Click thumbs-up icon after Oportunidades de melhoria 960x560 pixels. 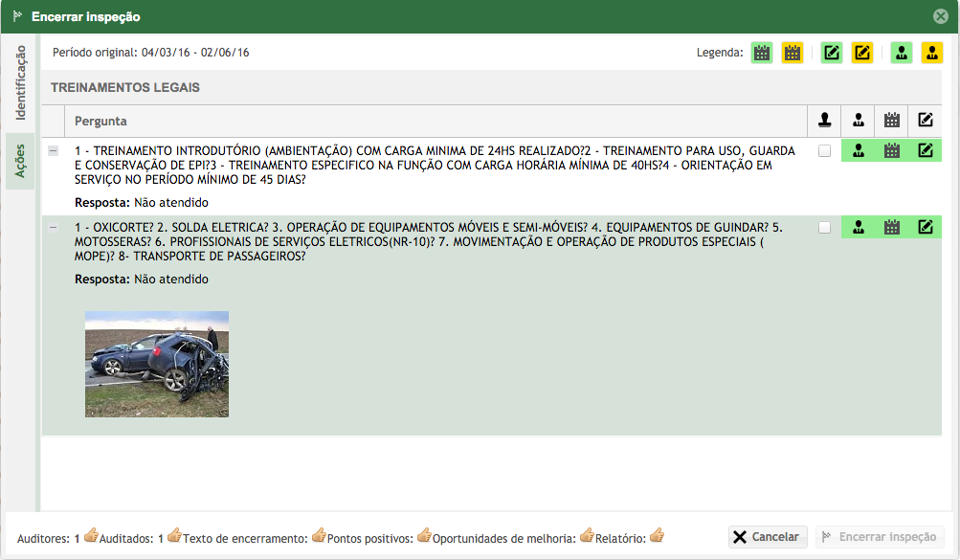coord(587,535)
